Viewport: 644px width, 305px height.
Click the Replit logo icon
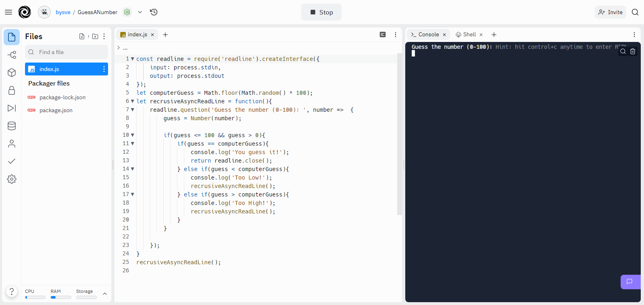pyautogui.click(x=25, y=12)
